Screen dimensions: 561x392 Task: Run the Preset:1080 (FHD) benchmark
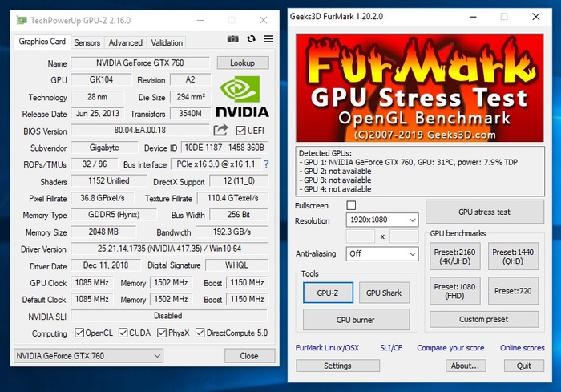click(x=457, y=292)
